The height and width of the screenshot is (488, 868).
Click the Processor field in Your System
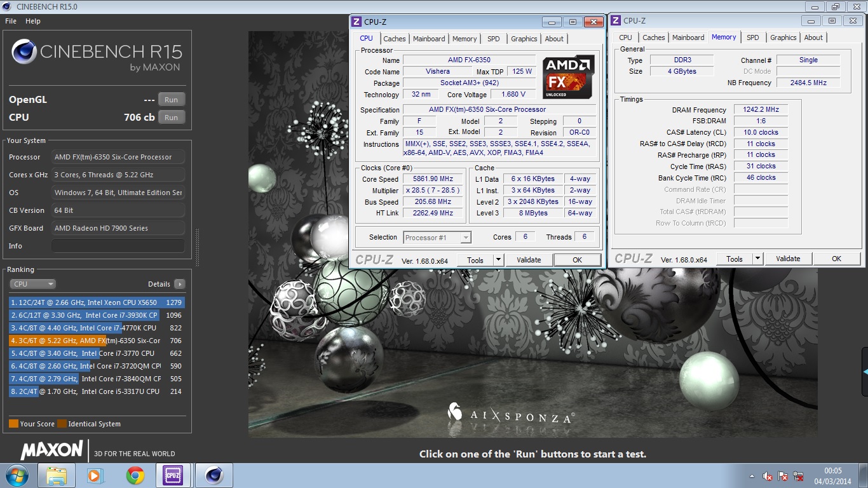coord(118,157)
